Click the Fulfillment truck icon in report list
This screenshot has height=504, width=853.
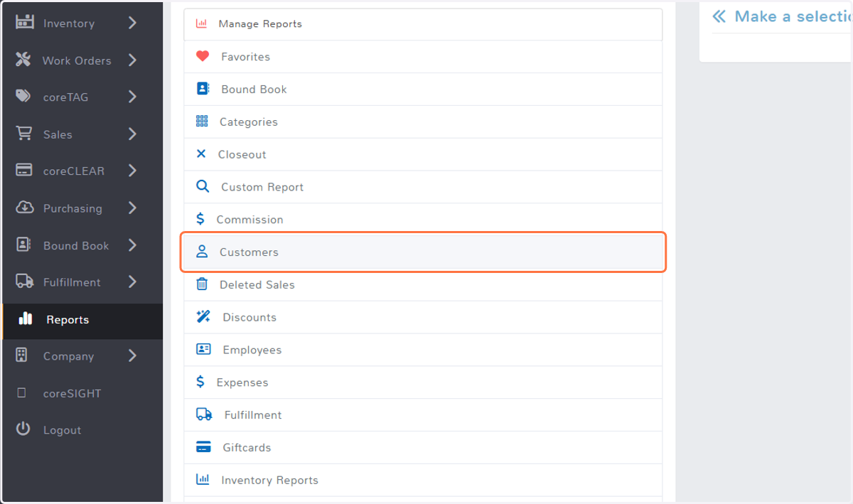204,414
